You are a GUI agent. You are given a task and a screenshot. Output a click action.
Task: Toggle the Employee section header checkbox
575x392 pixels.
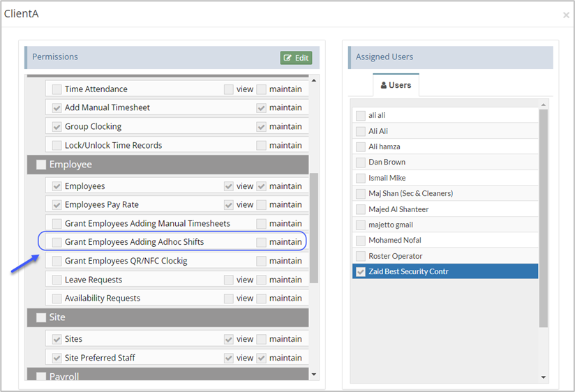pos(41,165)
